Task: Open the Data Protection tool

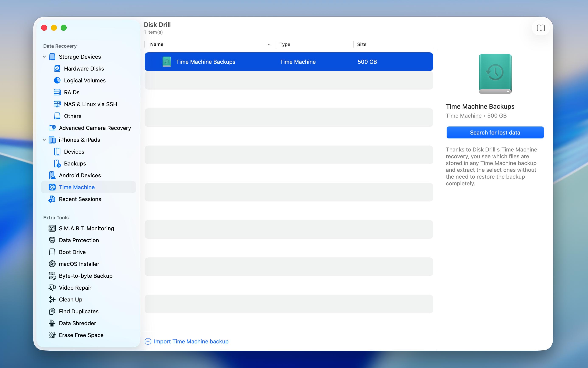Action: pos(88,240)
